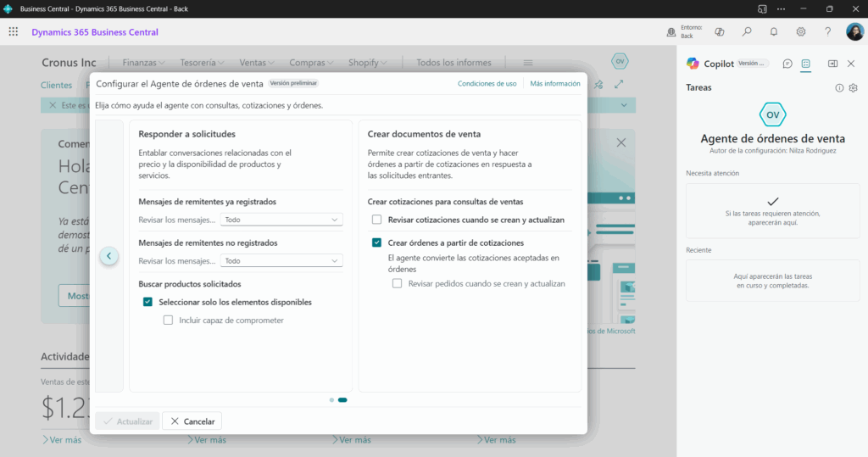Open registered senders Revisar los mensajes dropdown

(281, 220)
